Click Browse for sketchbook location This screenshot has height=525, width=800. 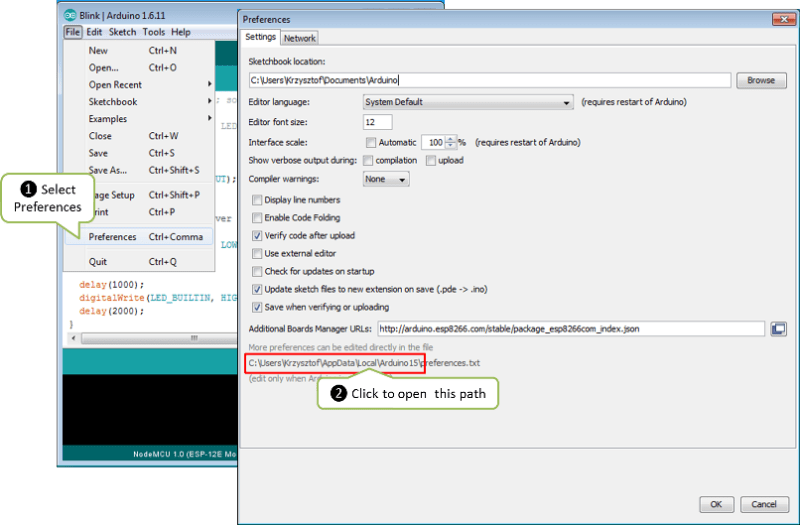pyautogui.click(x=761, y=80)
